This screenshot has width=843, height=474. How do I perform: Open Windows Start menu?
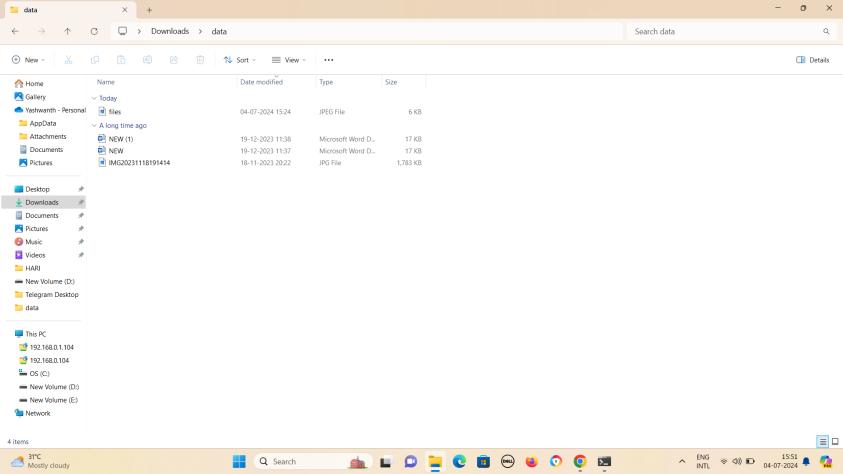pyautogui.click(x=239, y=461)
